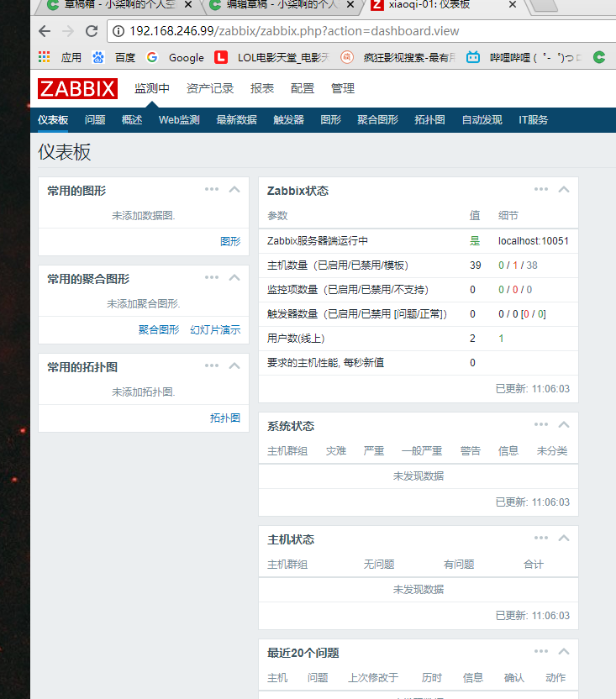Select the 问题 submenu tab
616x699 pixels.
[95, 120]
